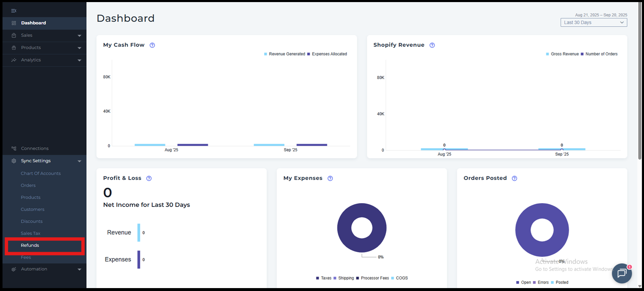Screen dimensions: 644x291
Task: Select Refunds under Sync Settings
Action: click(30, 246)
